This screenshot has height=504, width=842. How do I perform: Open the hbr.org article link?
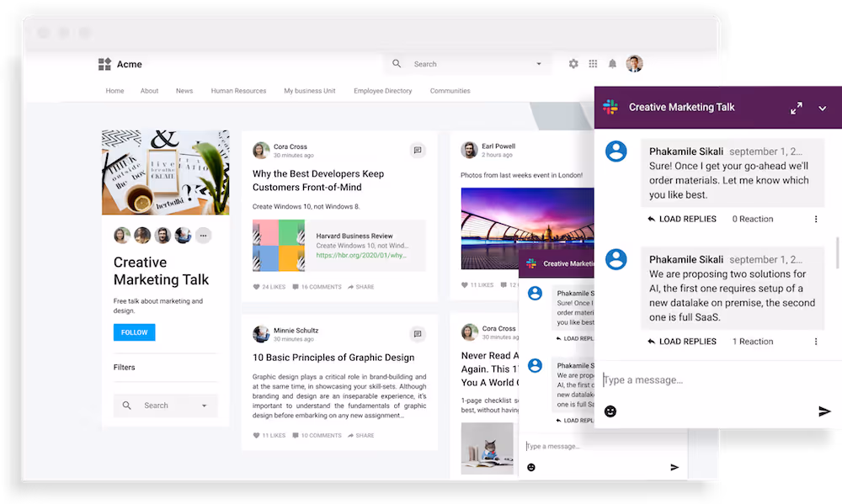361,256
